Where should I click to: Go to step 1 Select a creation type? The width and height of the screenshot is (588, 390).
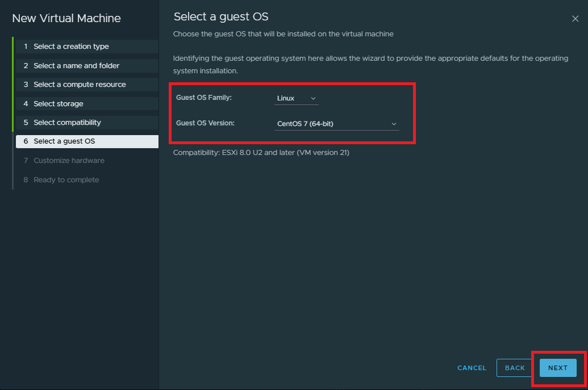[x=71, y=47]
